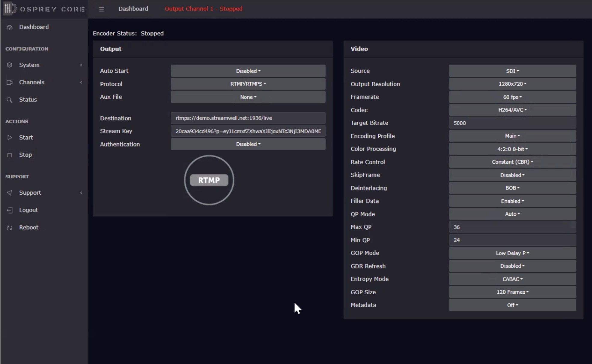Click the round RTMP button
This screenshot has width=592, height=364.
[209, 180]
